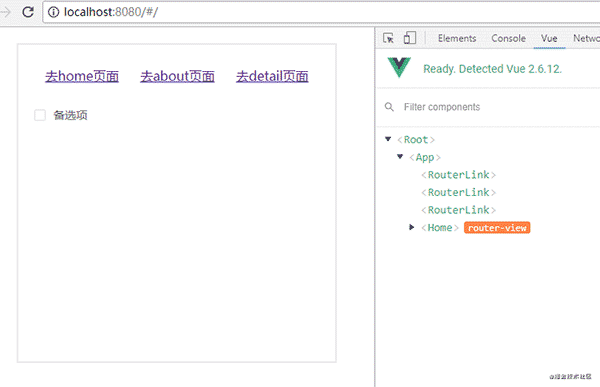Follow the 去about页面 link
Image resolution: width=600 pixels, height=387 pixels.
(x=177, y=76)
